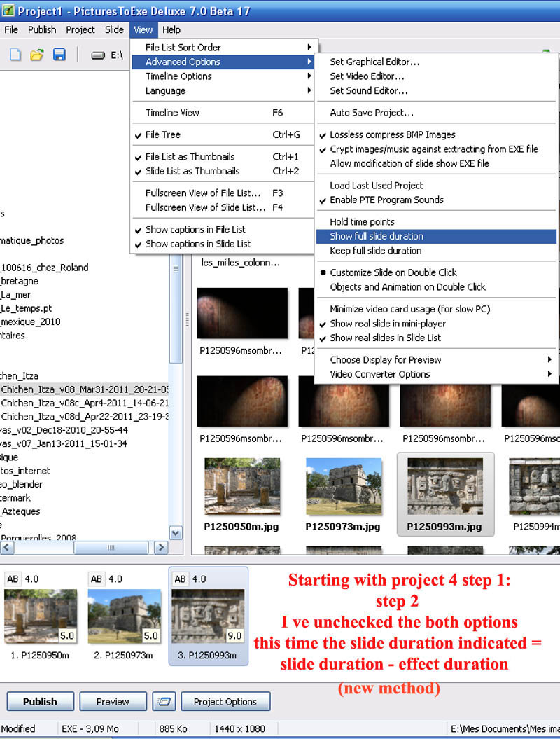Open the File menu
The height and width of the screenshot is (739, 560).
11,29
